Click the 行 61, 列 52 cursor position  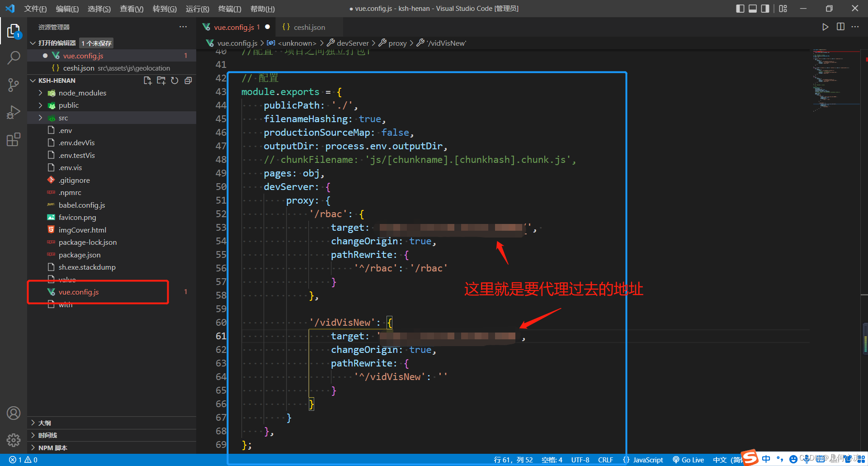pyautogui.click(x=513, y=460)
